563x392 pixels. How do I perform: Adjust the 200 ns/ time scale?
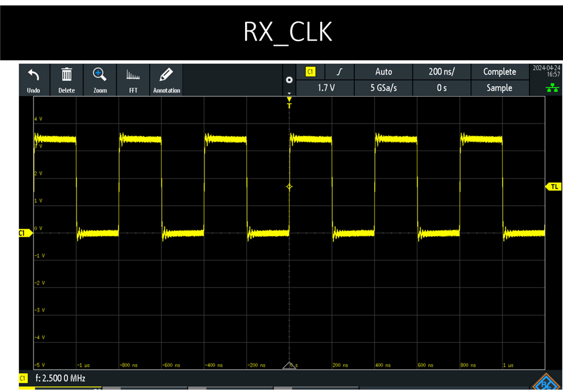click(442, 71)
